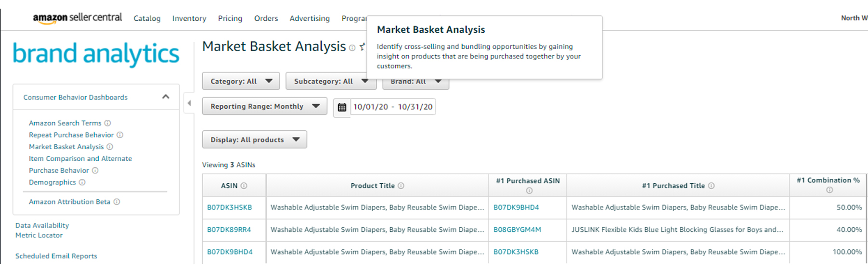868x280 pixels.
Task: Click the amazon seller central logo
Action: click(x=78, y=18)
